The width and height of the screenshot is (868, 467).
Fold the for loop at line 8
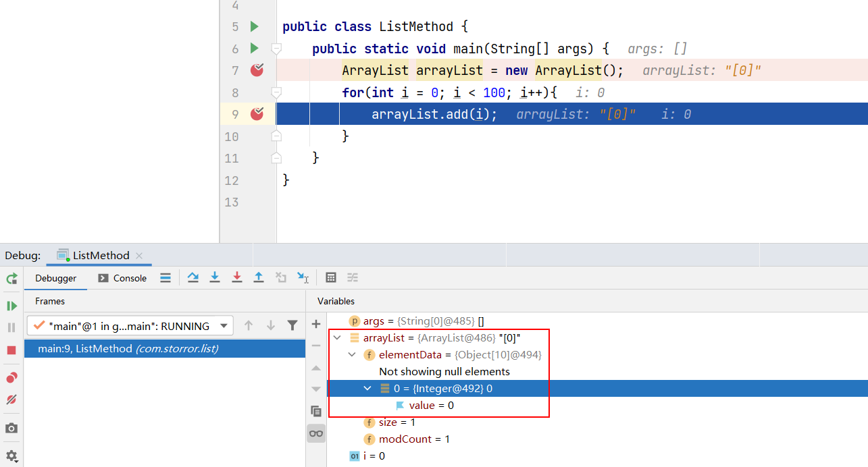(x=276, y=92)
